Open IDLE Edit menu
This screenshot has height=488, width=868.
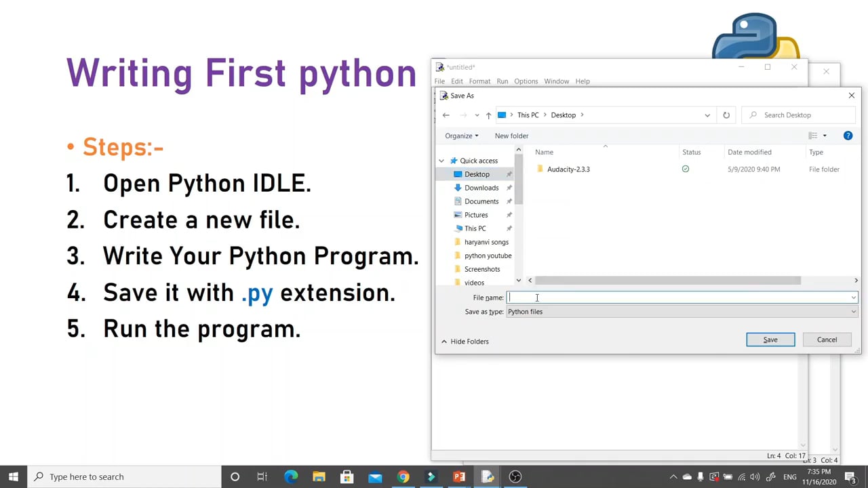pyautogui.click(x=457, y=81)
